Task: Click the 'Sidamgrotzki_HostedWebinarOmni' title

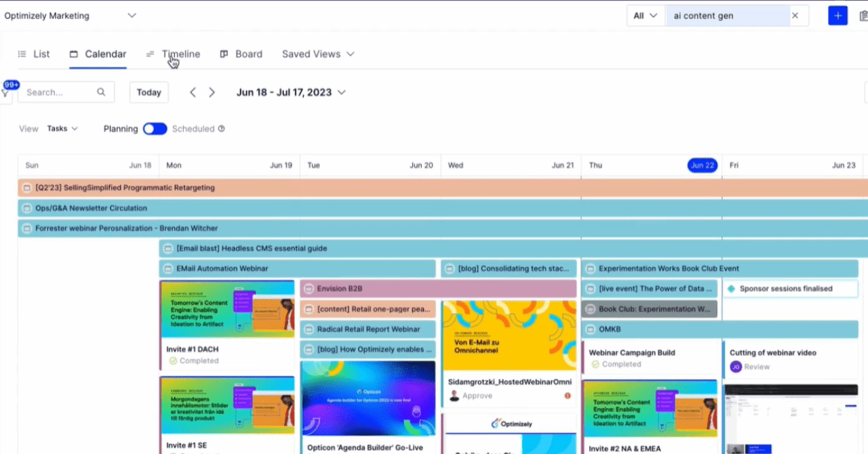Action: tap(509, 382)
